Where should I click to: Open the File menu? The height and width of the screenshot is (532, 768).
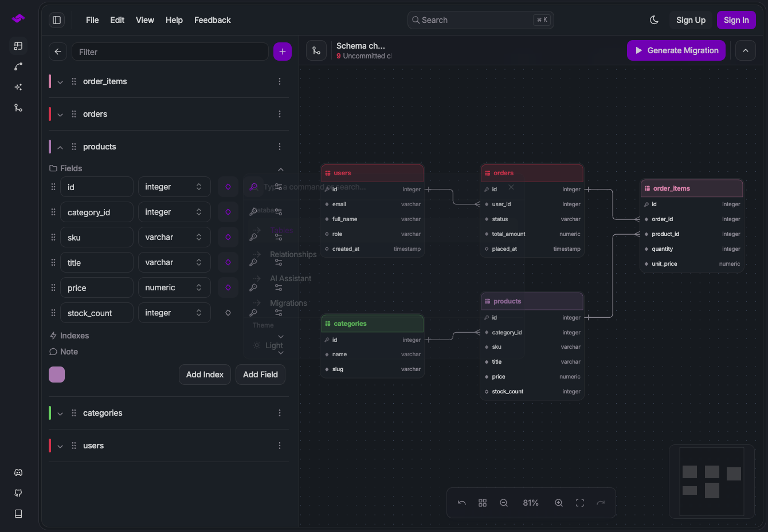92,20
